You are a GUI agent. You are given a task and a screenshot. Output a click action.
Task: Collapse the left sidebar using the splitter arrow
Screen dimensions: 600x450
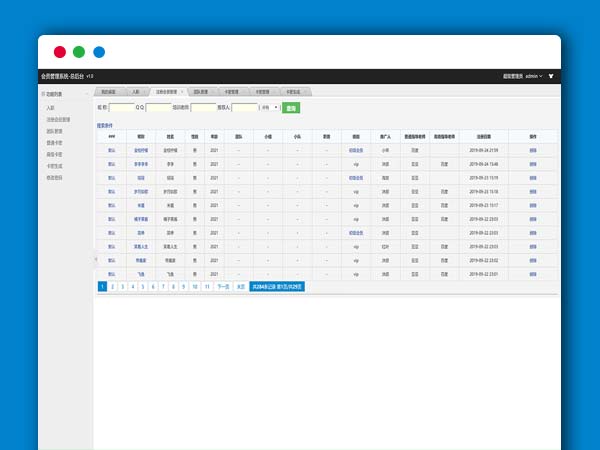tap(96, 259)
